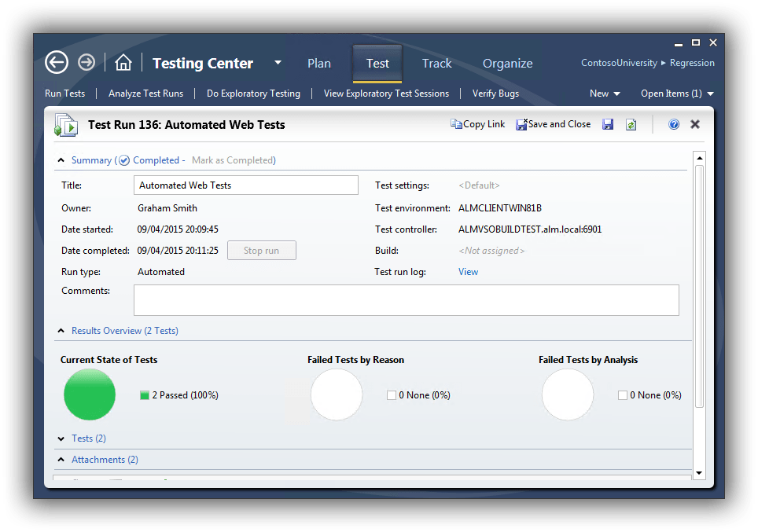Click the Summary section heading

point(91,160)
